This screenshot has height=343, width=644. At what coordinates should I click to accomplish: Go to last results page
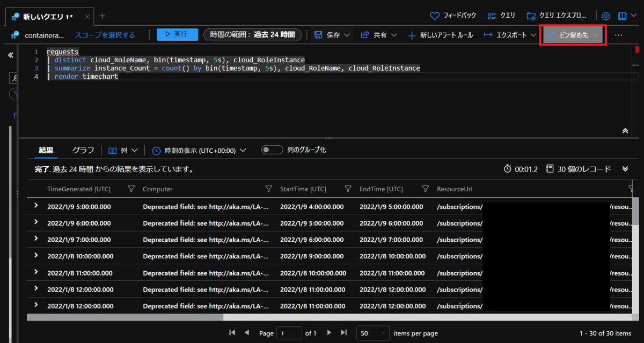[x=344, y=333]
